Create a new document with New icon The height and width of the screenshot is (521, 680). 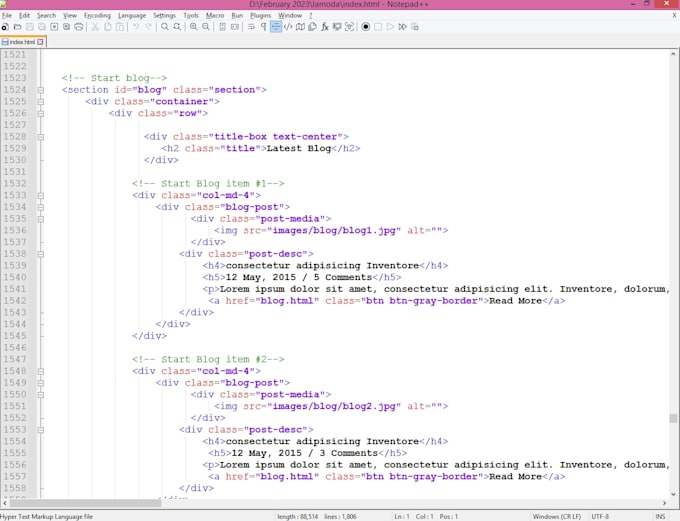pos(5,27)
